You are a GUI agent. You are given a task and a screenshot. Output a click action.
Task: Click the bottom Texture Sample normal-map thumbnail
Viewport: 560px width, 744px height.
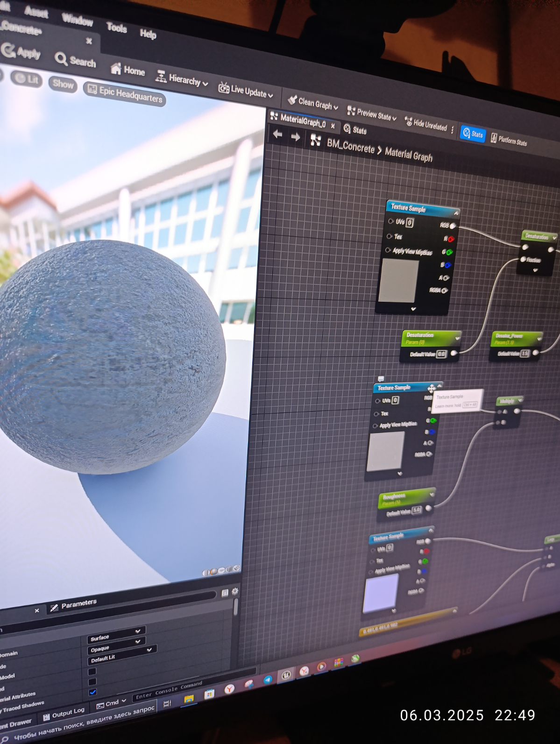click(x=381, y=593)
